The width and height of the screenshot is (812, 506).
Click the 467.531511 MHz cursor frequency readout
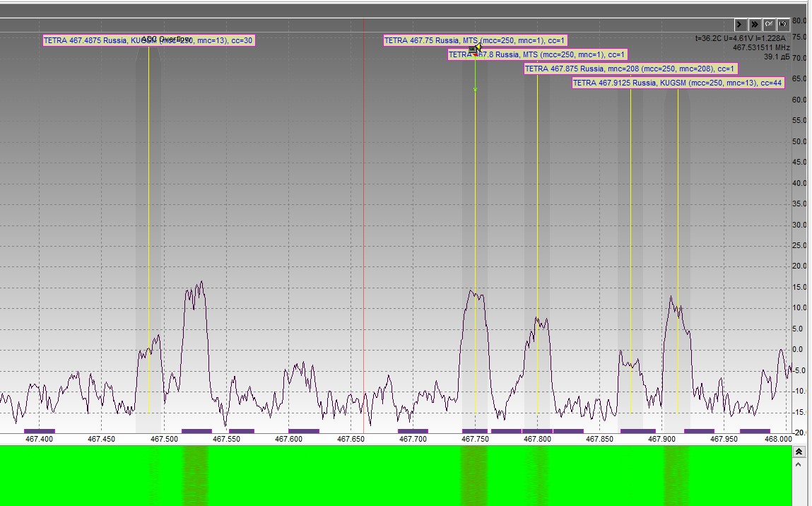pyautogui.click(x=761, y=47)
